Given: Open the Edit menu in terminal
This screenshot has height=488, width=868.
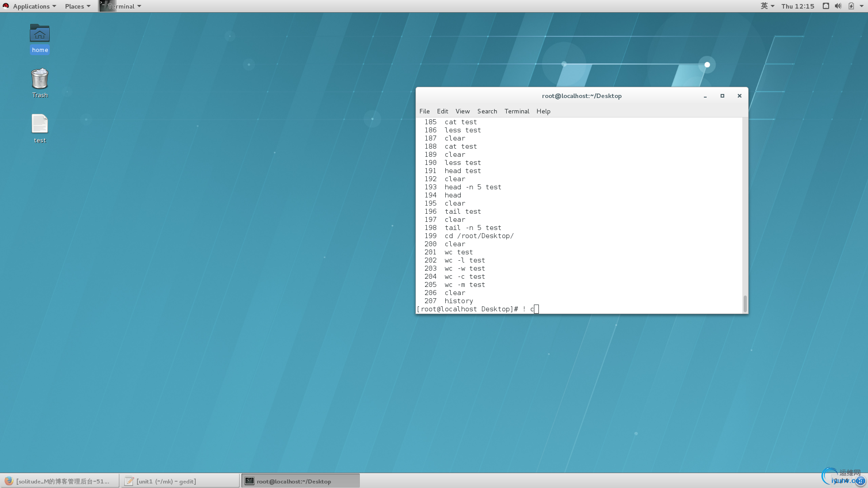Looking at the screenshot, I should click(x=442, y=111).
